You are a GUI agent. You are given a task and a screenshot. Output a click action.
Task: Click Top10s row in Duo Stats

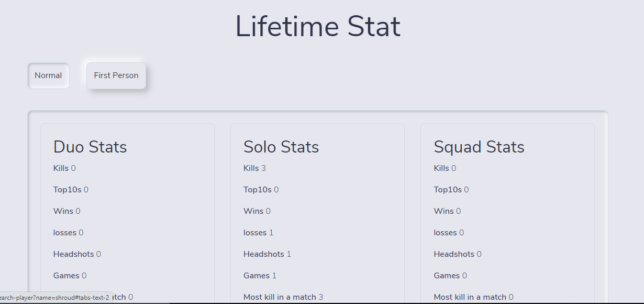pyautogui.click(x=71, y=190)
